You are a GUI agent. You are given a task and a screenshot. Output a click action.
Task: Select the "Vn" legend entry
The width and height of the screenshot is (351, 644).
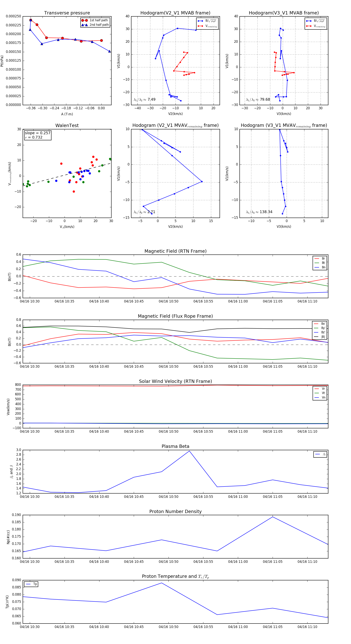coord(320,398)
